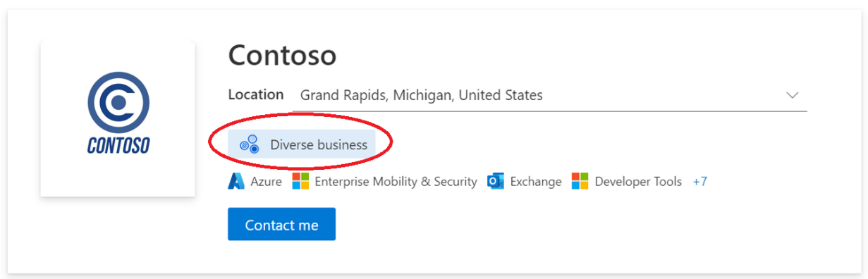Click the circular C emblem in Contoso logo
This screenshot has height=279, width=868.
(118, 103)
